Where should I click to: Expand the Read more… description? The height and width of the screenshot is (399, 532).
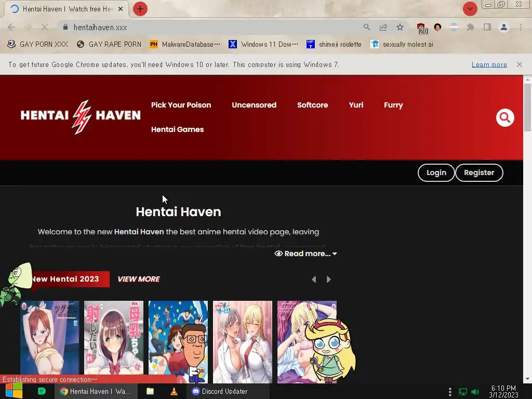(305, 254)
